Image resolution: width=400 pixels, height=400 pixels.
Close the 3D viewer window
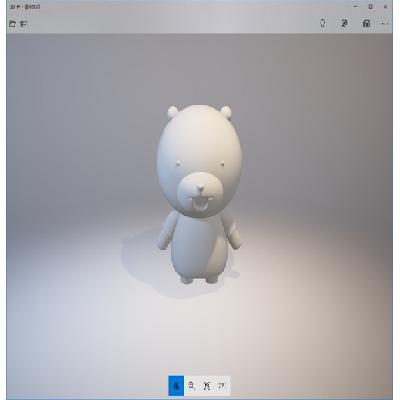pos(386,6)
